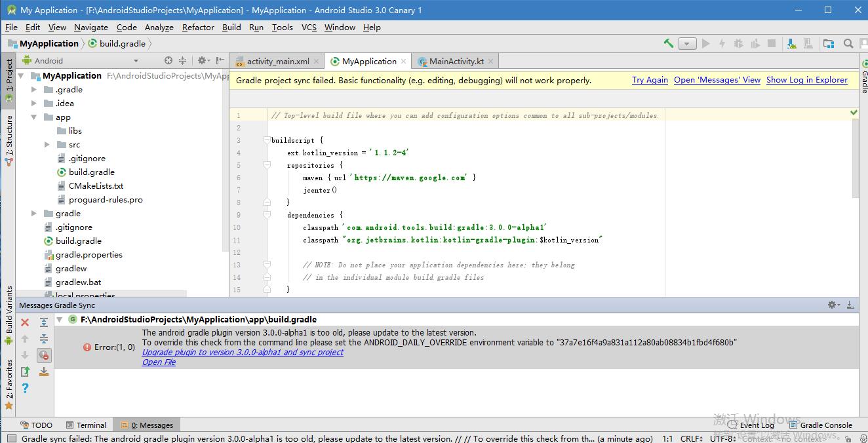Open the Event Log tool window
The image size is (868, 443).
pyautogui.click(x=751, y=425)
